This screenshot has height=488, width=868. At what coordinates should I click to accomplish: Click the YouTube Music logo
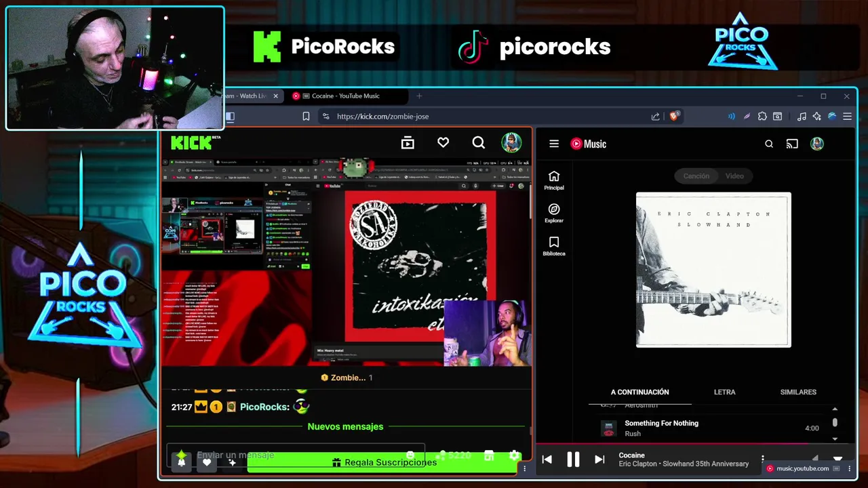(588, 144)
